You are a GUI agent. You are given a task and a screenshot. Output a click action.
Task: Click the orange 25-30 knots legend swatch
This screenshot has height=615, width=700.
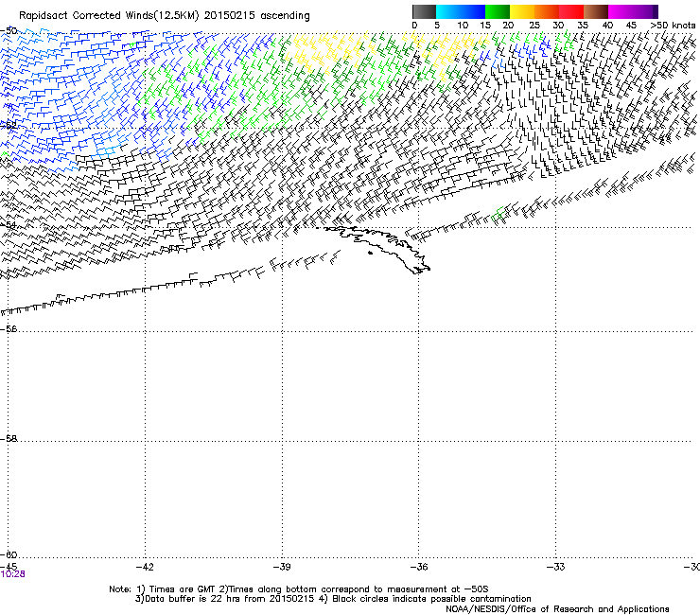point(547,11)
